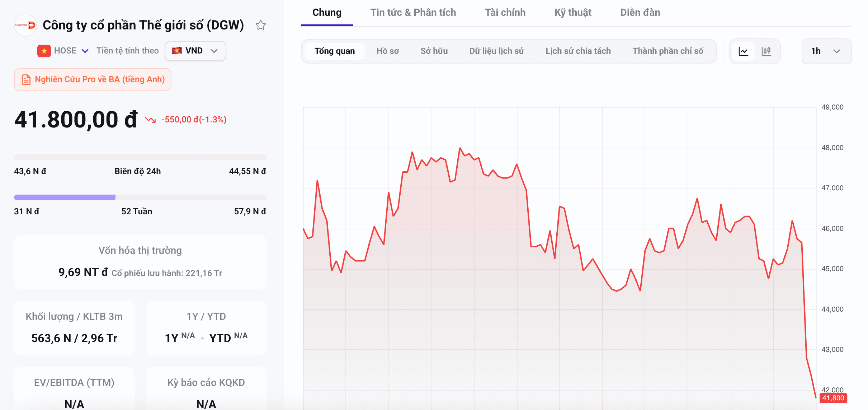Open the Kỹ thuật tab
Image resolution: width=868 pixels, height=410 pixels.
coord(573,13)
